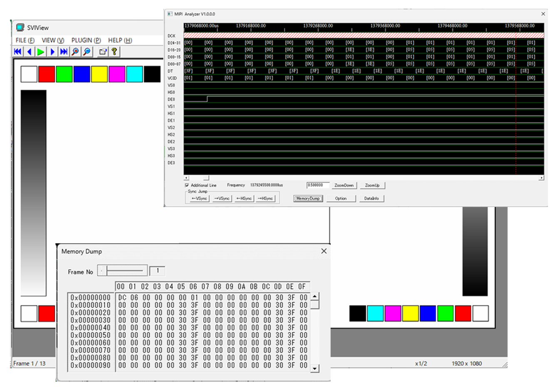Click the MemoryDump button
Viewport: 558px width, 392px height.
308,199
